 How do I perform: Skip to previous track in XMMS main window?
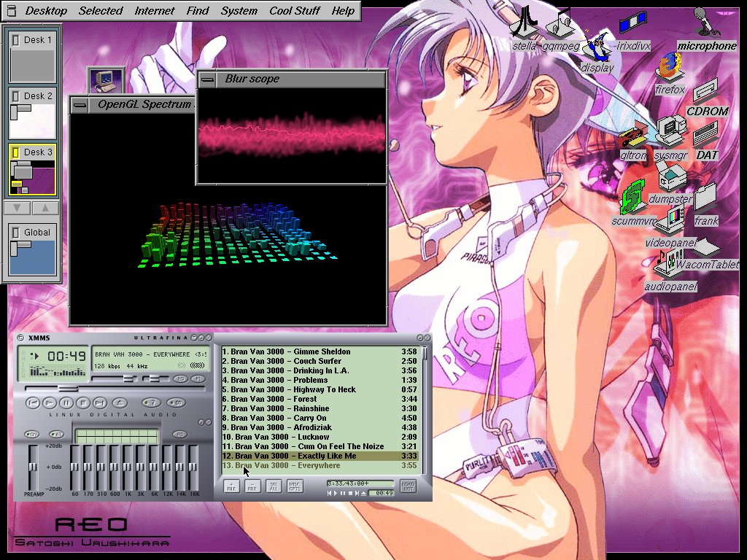click(32, 402)
